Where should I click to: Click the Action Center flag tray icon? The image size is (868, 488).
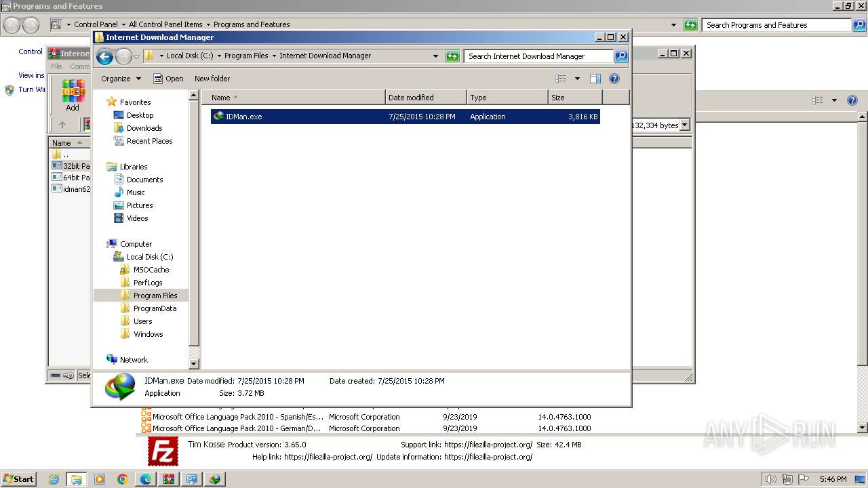click(804, 479)
